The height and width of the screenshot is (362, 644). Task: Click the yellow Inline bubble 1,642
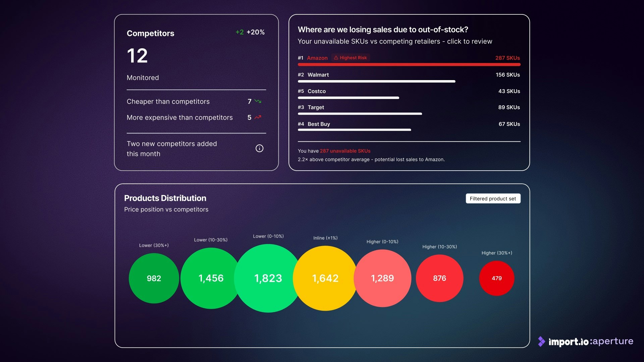pos(325,278)
